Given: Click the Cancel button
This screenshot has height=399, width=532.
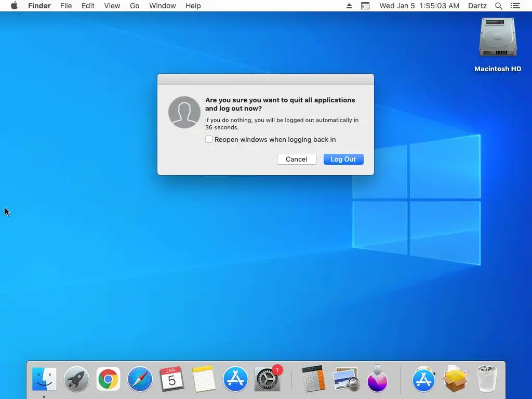Looking at the screenshot, I should click(x=297, y=159).
